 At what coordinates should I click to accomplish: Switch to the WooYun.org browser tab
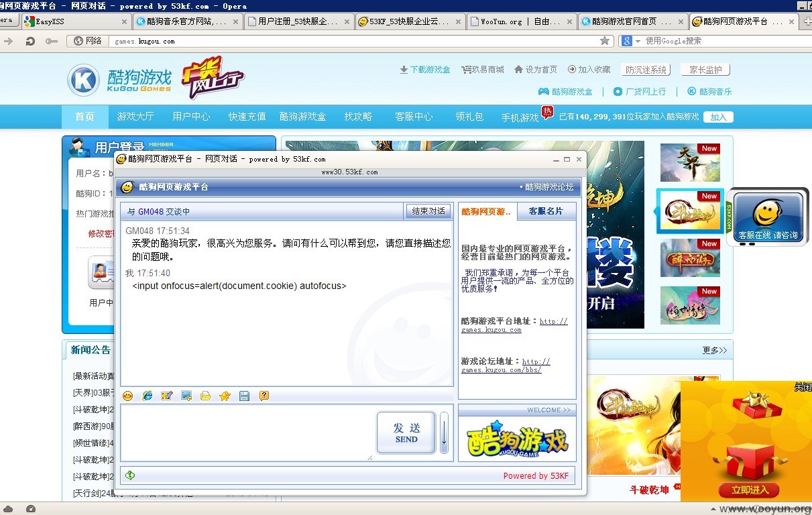point(521,21)
